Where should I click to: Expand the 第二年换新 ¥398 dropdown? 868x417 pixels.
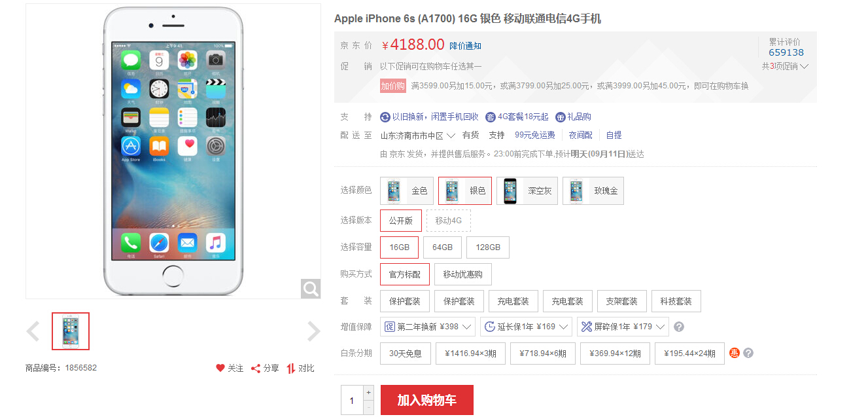click(427, 326)
